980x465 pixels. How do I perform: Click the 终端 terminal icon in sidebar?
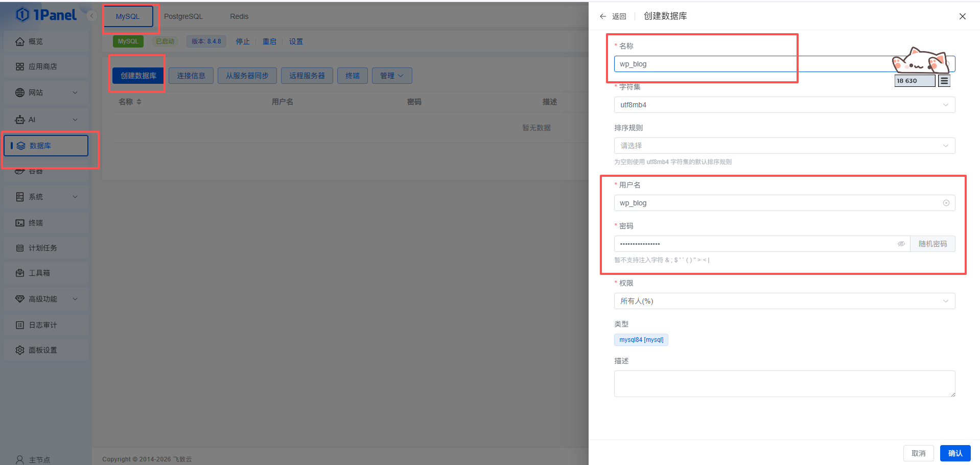click(20, 223)
